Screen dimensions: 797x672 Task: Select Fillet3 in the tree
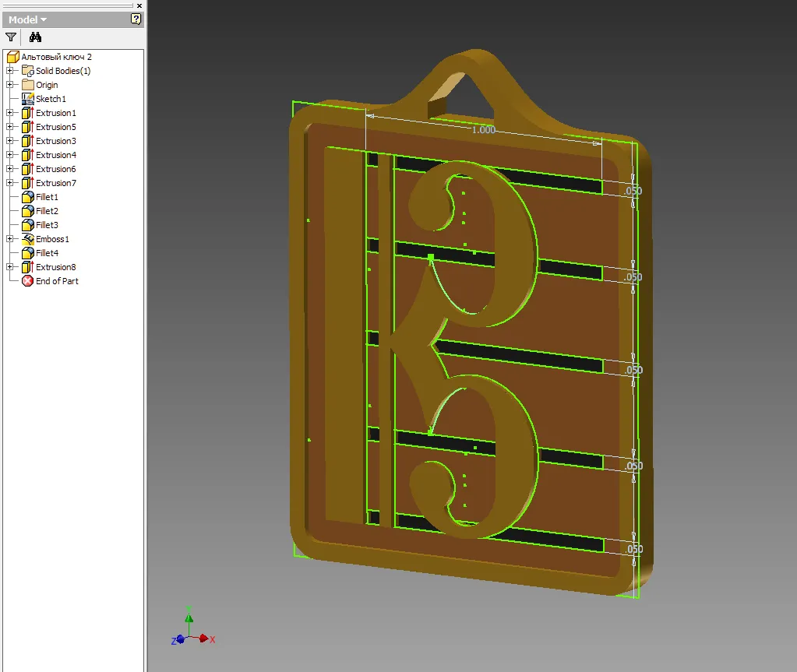(x=47, y=225)
